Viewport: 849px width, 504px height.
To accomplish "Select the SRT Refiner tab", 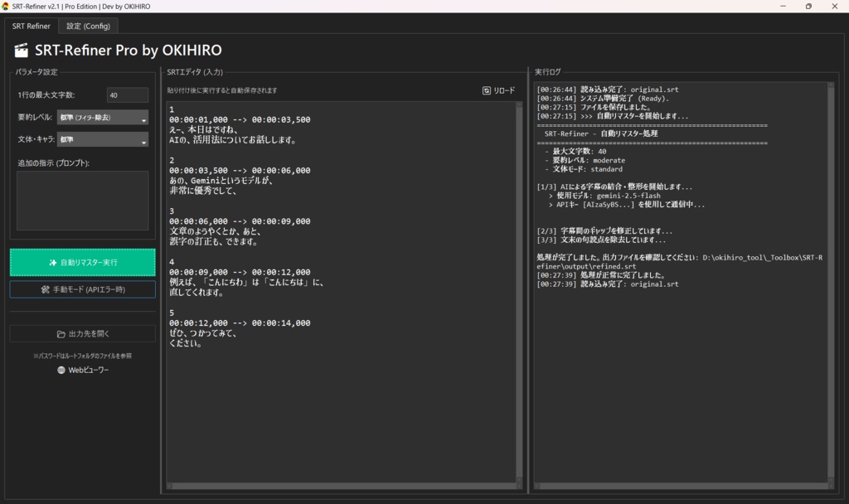I will [x=31, y=26].
